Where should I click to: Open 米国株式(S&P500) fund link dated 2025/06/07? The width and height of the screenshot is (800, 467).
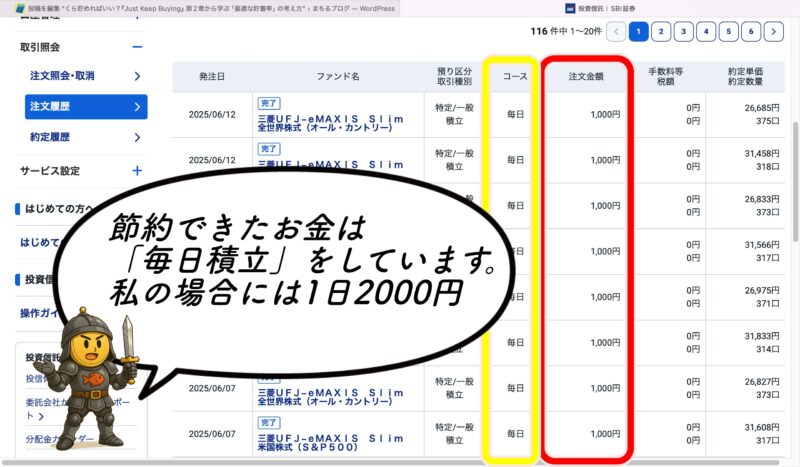click(x=331, y=443)
